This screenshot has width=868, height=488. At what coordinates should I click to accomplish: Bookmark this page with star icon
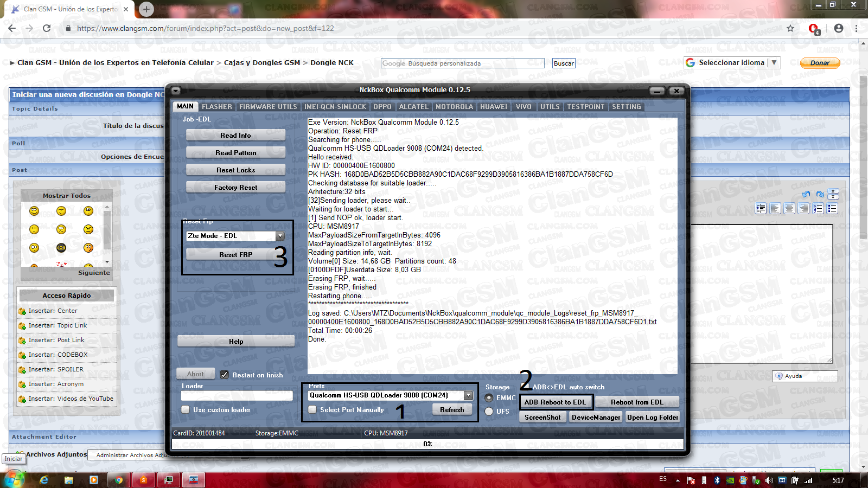point(790,28)
